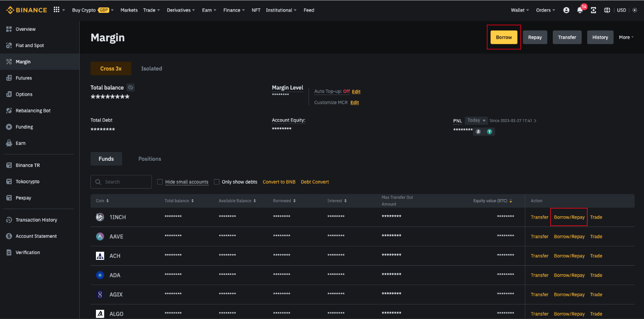This screenshot has height=319, width=644.
Task: Click the Rebalancing Bot sidebar icon
Action: (9, 110)
